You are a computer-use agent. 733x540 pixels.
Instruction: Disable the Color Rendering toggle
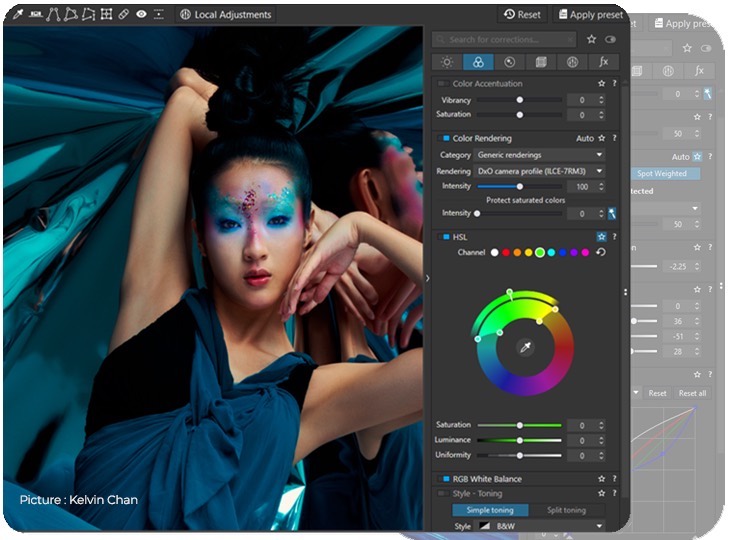pyautogui.click(x=445, y=138)
